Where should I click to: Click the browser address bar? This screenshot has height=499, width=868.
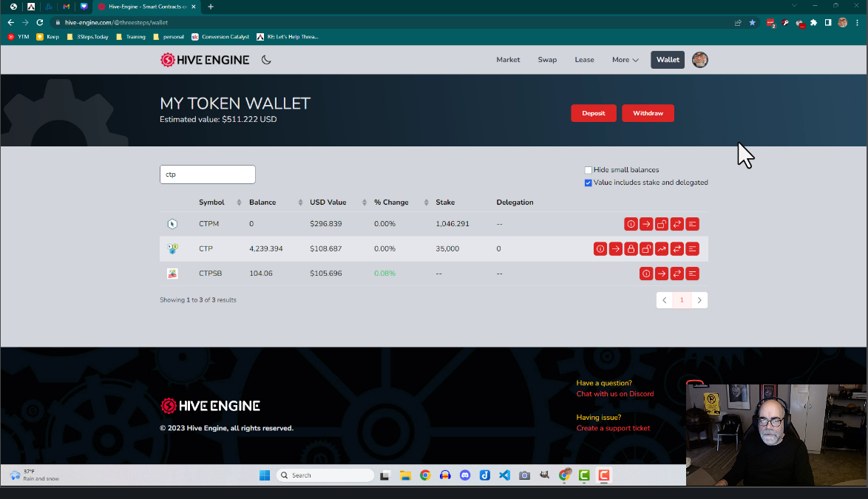coord(387,23)
